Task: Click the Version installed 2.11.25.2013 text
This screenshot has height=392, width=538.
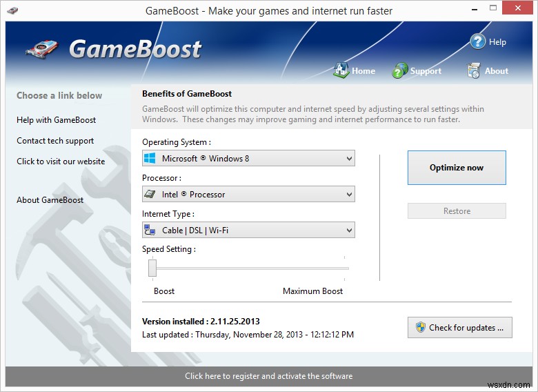Action: (201, 322)
